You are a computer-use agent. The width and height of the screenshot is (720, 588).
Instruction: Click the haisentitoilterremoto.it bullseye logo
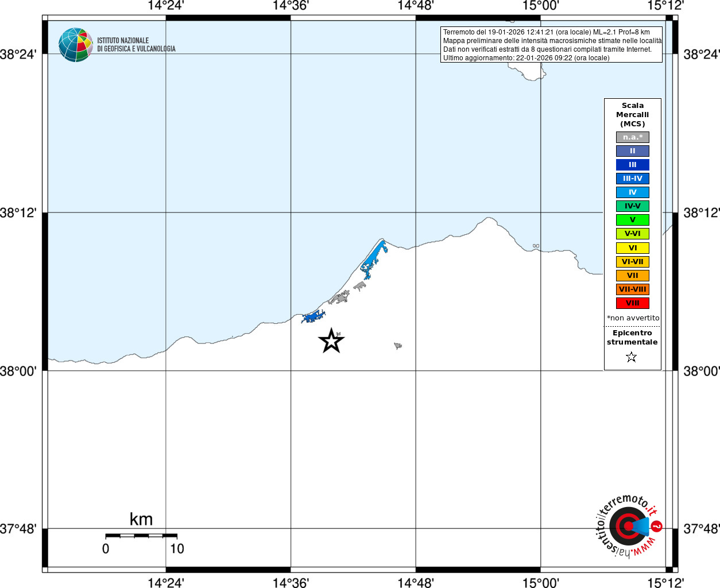point(629,525)
